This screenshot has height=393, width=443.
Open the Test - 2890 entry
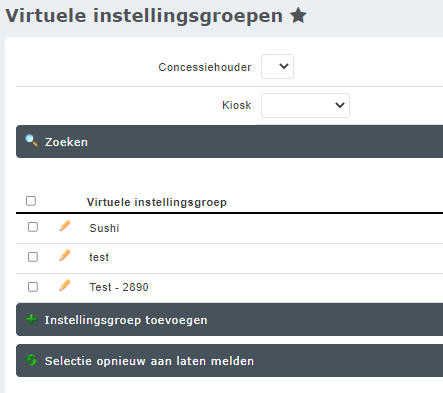pos(119,287)
